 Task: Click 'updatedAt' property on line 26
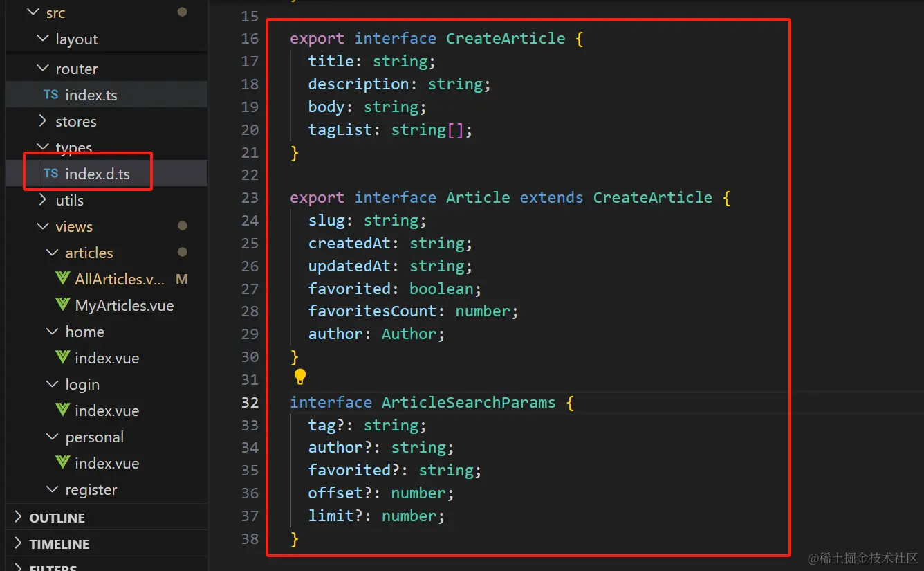[349, 266]
